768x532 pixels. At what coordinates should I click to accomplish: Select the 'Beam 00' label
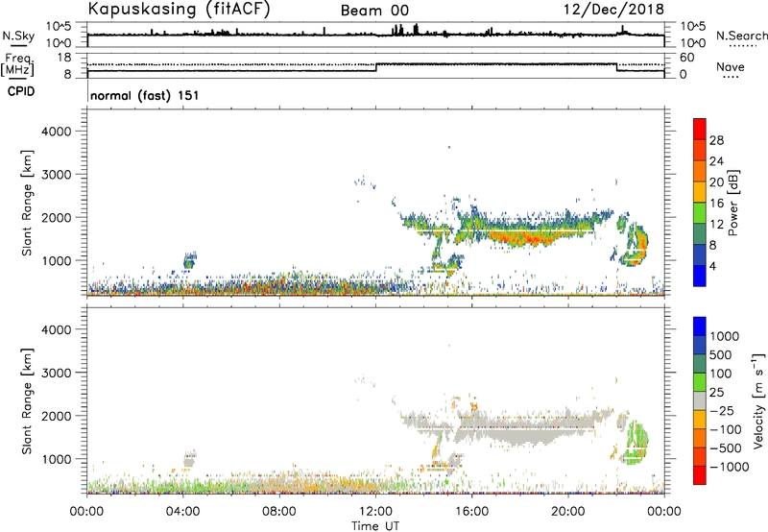[374, 11]
